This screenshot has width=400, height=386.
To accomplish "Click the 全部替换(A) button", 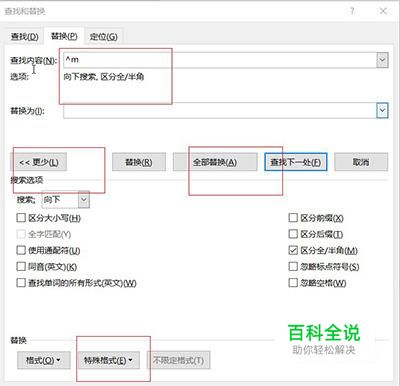I will click(215, 162).
